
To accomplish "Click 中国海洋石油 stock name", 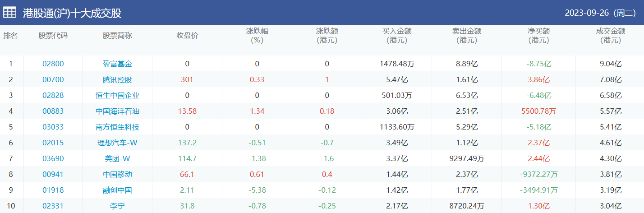I will [x=117, y=111].
